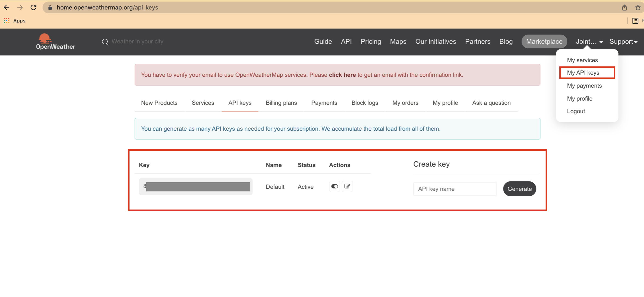The image size is (644, 297).
Task: Click the edit icon next to Default key
Action: tap(347, 186)
